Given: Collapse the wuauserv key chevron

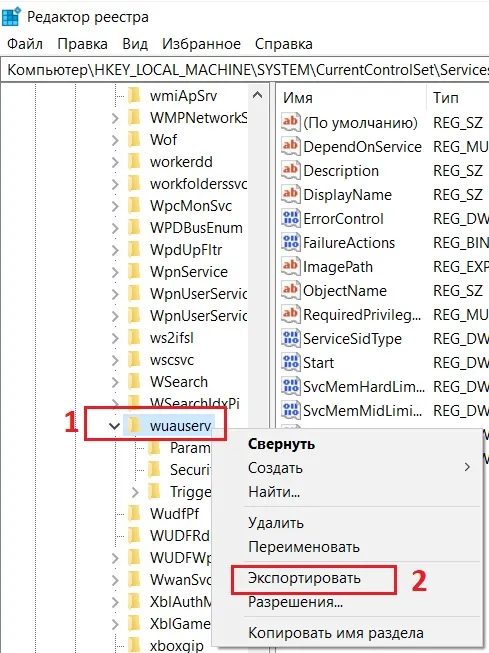Looking at the screenshot, I should [x=115, y=426].
